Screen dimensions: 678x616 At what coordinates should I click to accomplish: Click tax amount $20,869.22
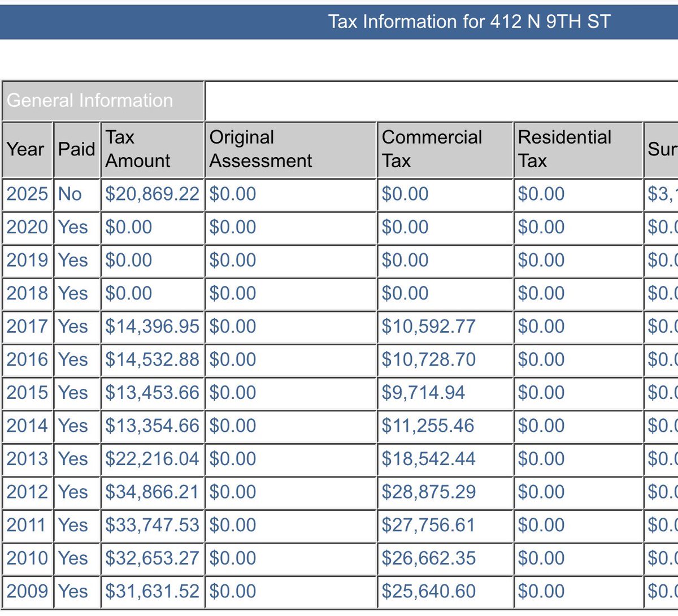[153, 194]
